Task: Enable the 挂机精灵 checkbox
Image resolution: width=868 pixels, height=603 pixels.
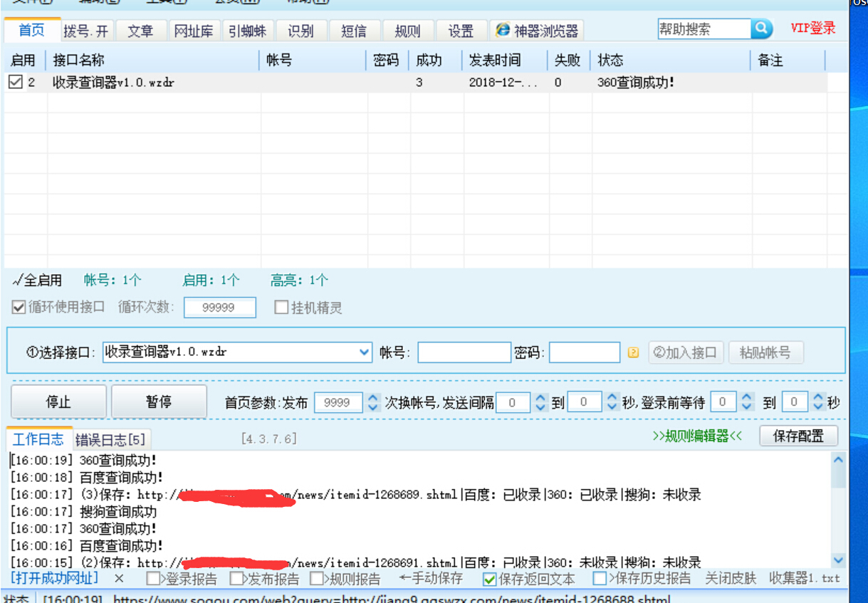Action: (x=281, y=307)
